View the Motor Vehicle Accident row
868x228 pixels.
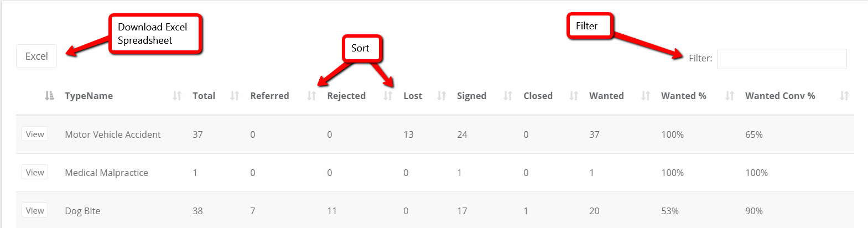tap(35, 134)
